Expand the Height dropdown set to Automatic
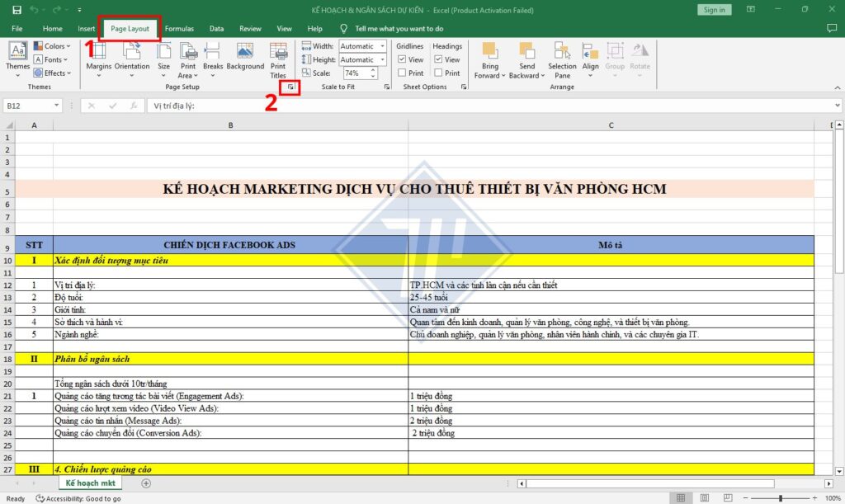 coord(383,59)
